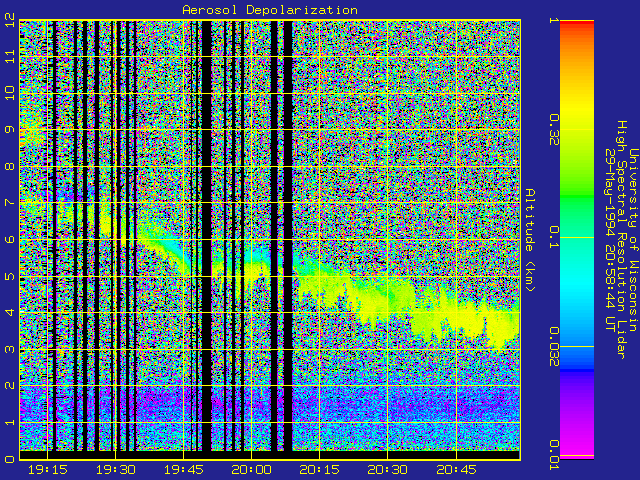Click the altitude label 1
Viewport: 640px width, 480px height.
click(10, 422)
